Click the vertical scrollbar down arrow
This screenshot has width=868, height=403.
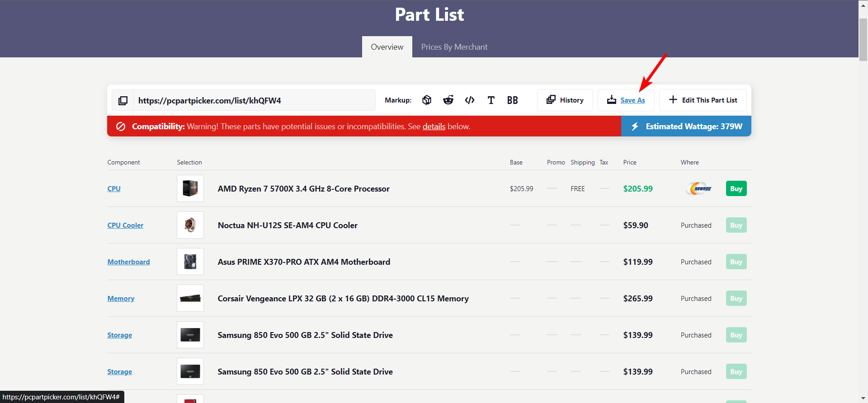point(863,398)
